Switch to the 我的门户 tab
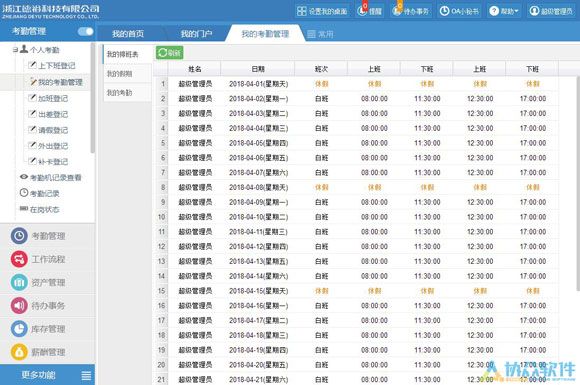Image resolution: width=580 pixels, height=385 pixels. (x=196, y=34)
